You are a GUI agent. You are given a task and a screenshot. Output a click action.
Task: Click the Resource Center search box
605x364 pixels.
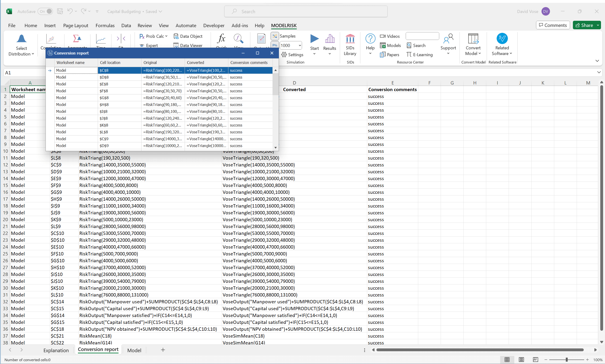(422, 36)
